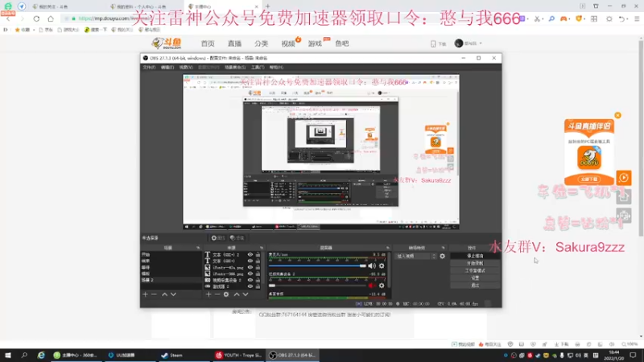Reload the browser page

(36, 19)
